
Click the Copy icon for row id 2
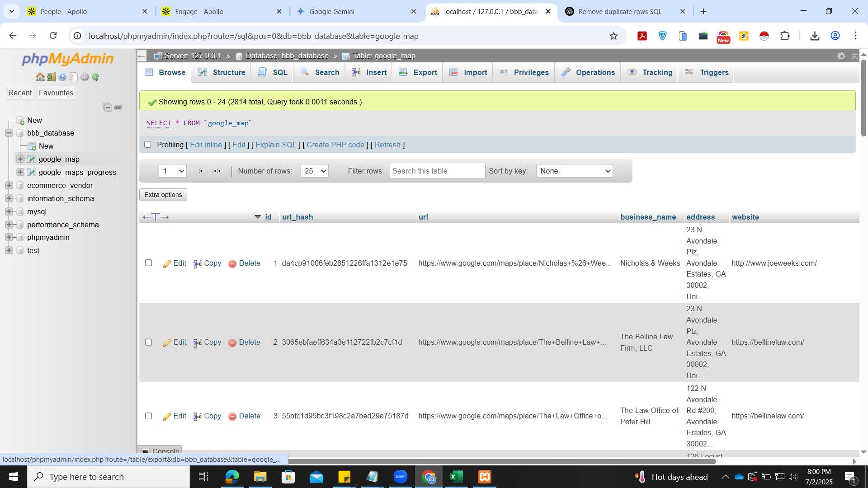pyautogui.click(x=198, y=343)
